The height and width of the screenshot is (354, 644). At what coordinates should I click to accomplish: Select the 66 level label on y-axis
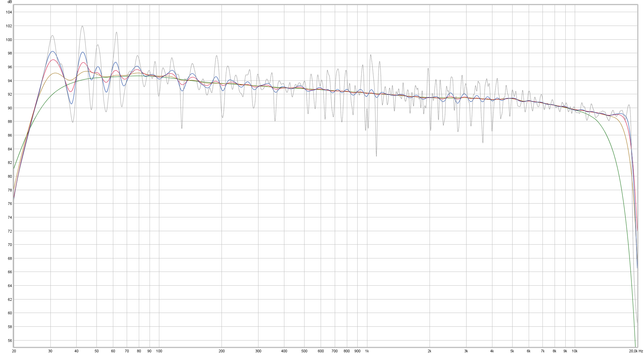pyautogui.click(x=10, y=272)
